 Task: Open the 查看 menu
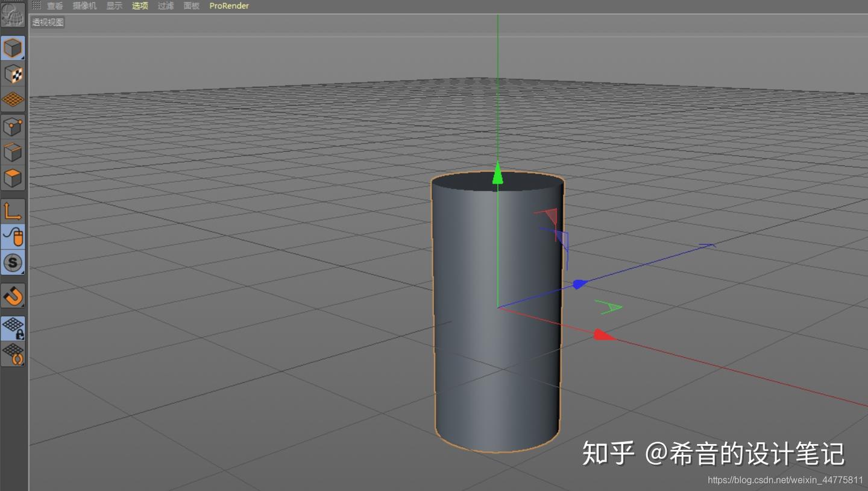(x=55, y=6)
